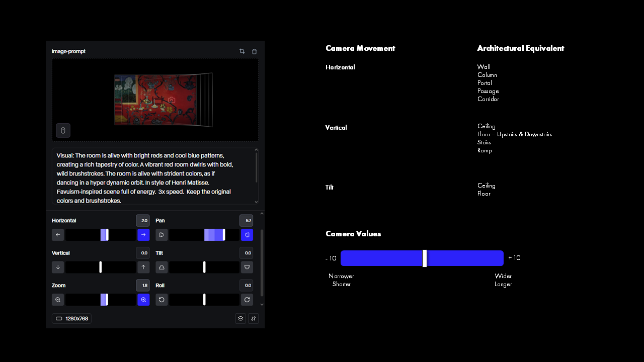
Task: Click the Camera Values heading
Action: (x=353, y=234)
